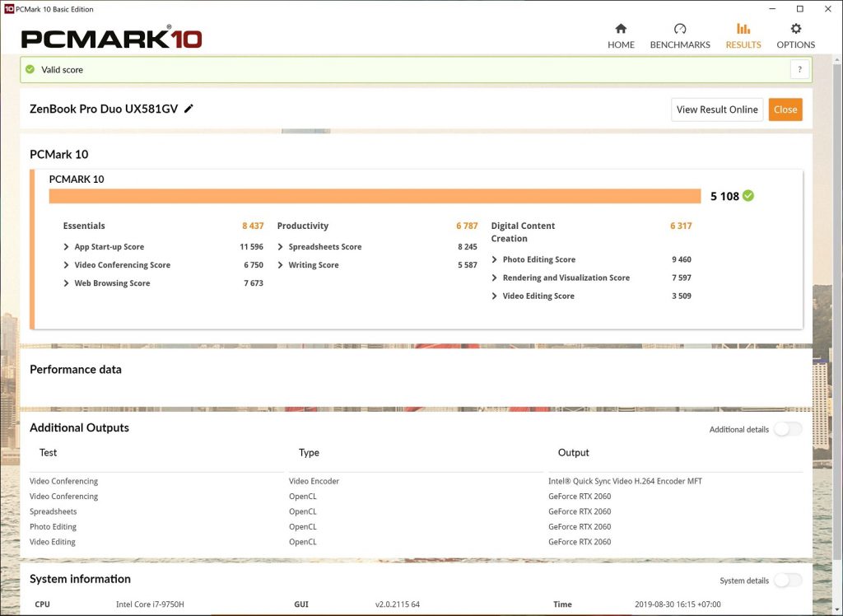Click Intel Quick Sync Video H.264 Encoder output
843x616 pixels.
coord(625,482)
